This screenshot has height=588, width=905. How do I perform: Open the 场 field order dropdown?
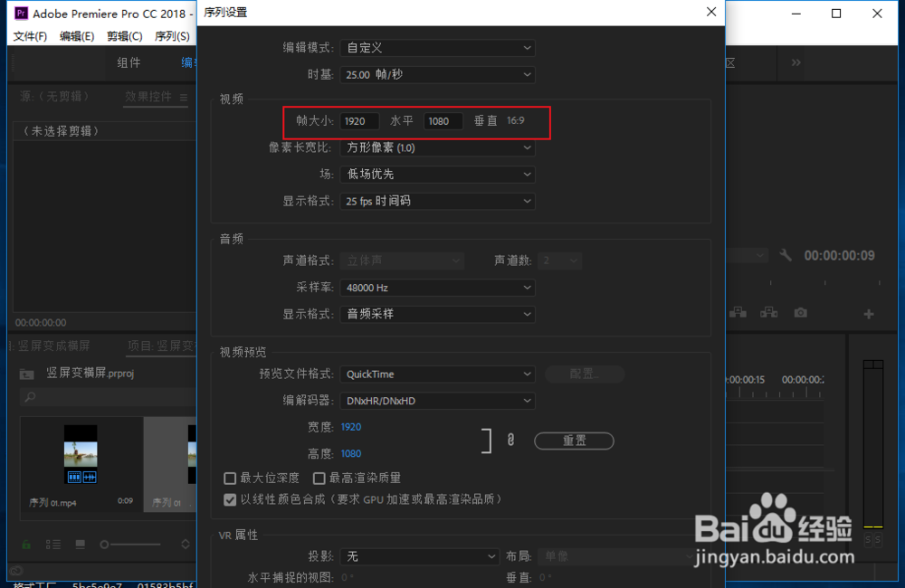click(437, 175)
